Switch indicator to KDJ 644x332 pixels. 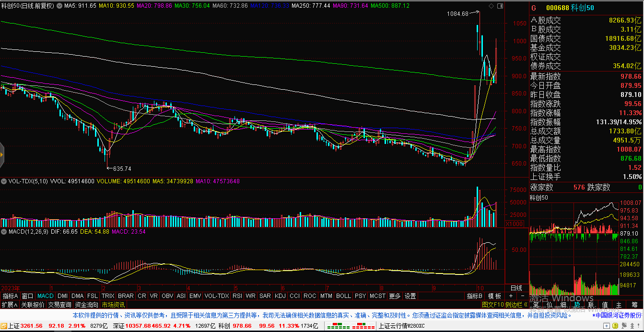280,296
